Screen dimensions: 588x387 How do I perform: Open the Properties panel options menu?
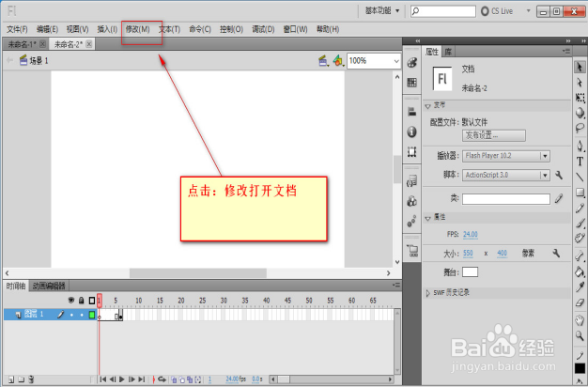(566, 52)
